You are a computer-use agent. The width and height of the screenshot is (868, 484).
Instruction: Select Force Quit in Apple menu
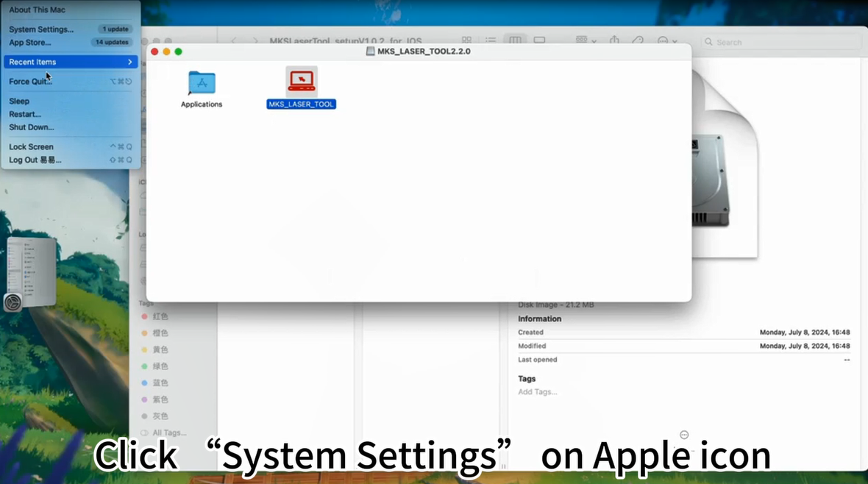71,82
